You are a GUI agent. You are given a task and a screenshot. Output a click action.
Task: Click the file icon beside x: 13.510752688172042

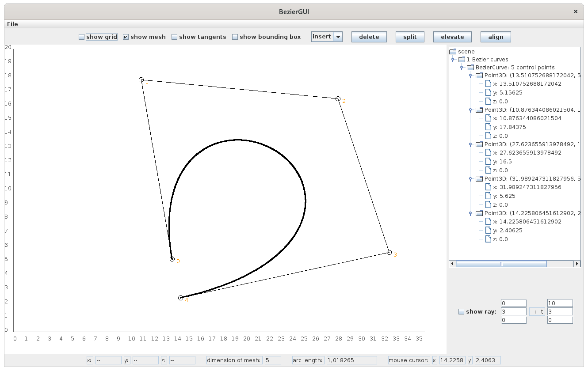point(488,83)
